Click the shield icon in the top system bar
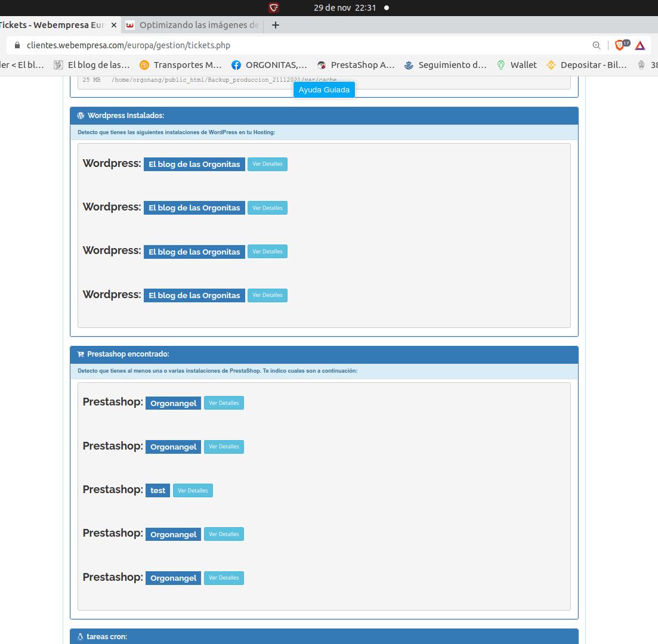 click(274, 8)
